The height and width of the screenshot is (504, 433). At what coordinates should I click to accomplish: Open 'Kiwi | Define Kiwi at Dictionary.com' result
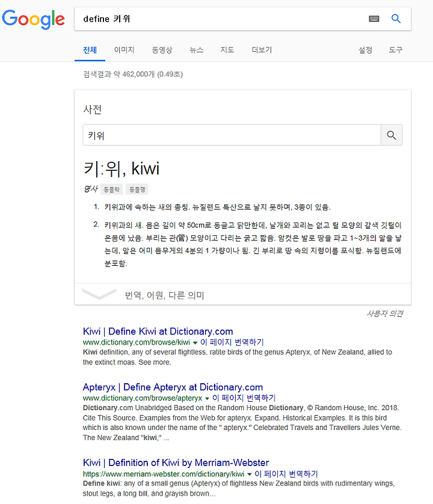(x=158, y=331)
